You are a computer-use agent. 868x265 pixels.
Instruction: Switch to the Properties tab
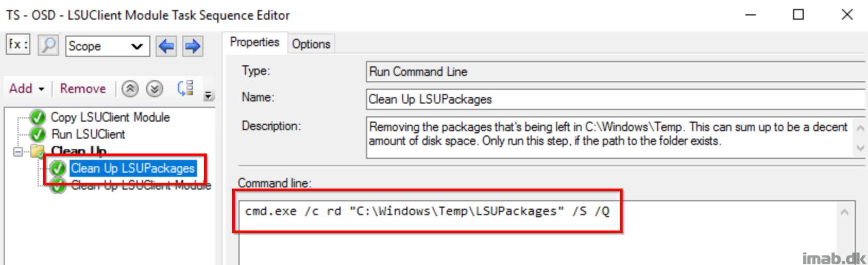pos(254,42)
